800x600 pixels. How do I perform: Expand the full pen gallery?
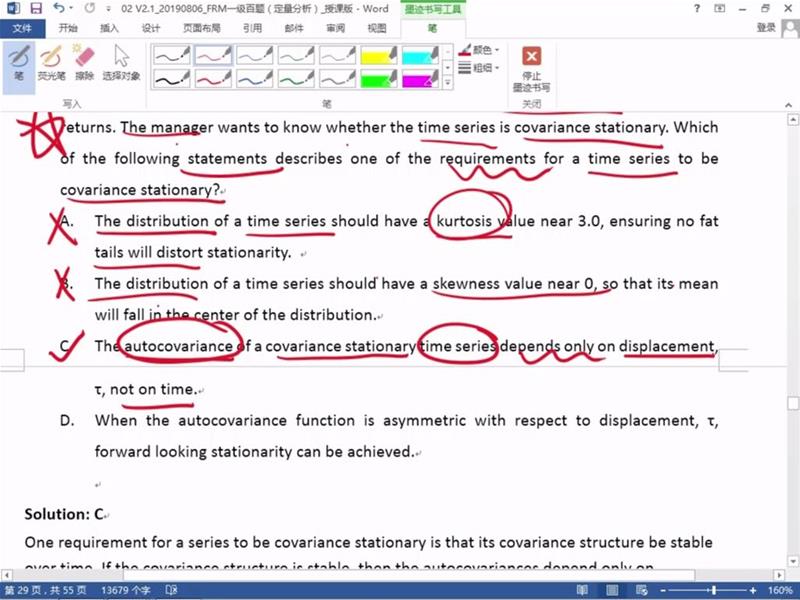point(447,82)
